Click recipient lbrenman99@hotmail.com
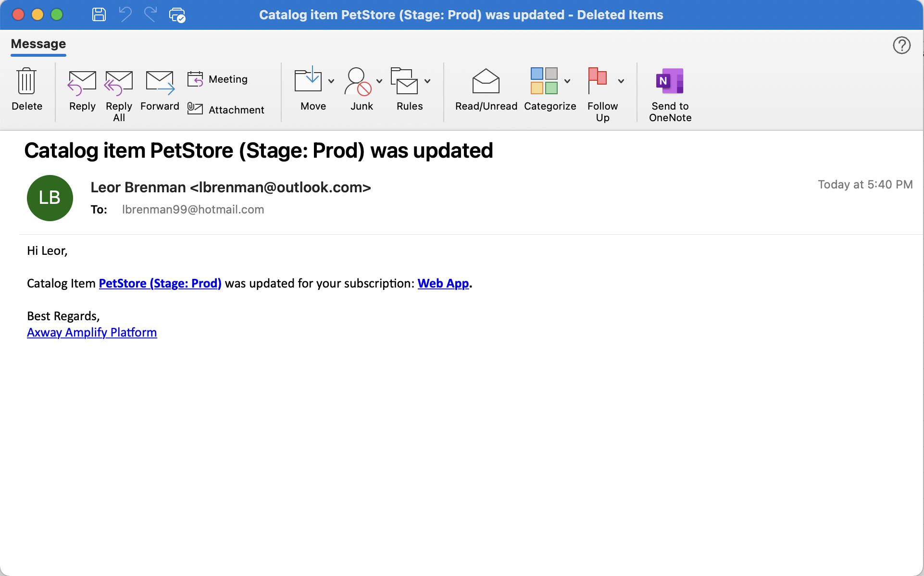Viewport: 924px width, 576px height. (193, 209)
